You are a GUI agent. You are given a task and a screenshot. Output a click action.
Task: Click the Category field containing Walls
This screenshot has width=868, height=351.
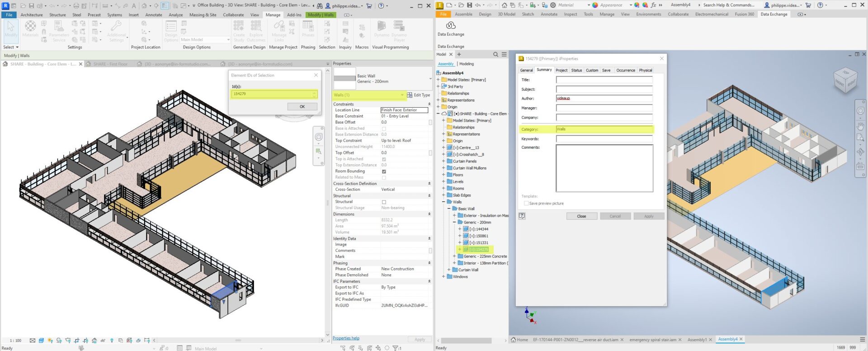click(604, 129)
